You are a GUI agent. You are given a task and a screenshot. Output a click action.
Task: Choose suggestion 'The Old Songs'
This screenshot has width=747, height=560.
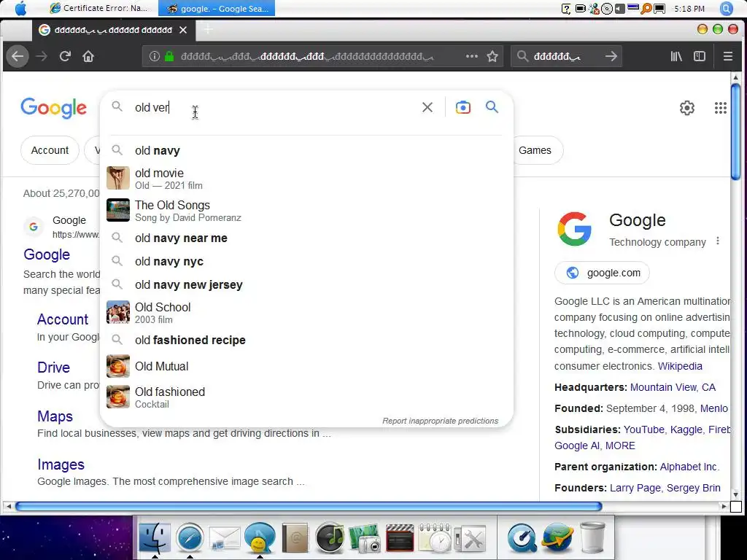(x=306, y=211)
